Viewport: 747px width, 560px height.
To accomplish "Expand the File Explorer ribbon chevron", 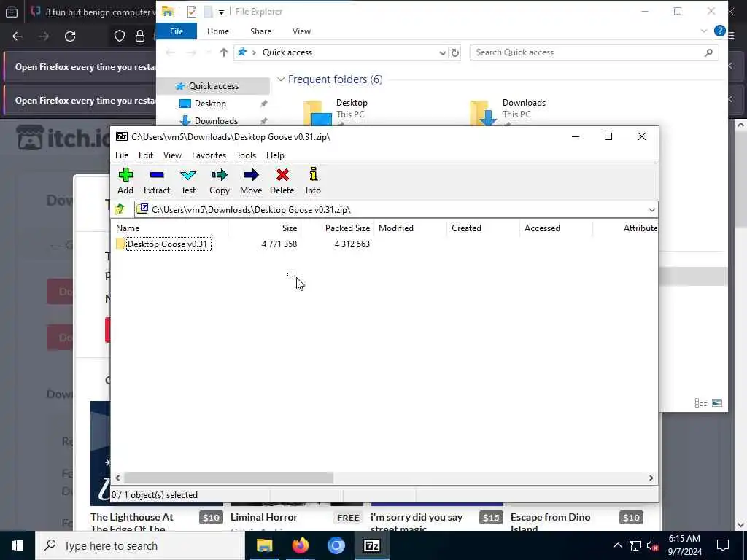I will [x=704, y=31].
